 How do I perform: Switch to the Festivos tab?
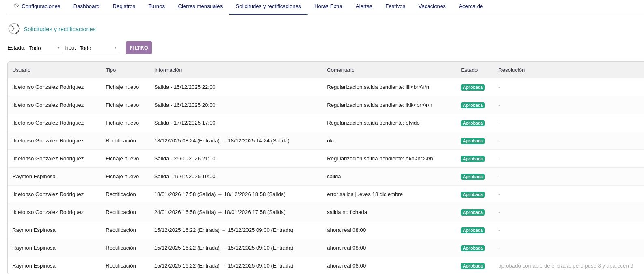tap(395, 6)
